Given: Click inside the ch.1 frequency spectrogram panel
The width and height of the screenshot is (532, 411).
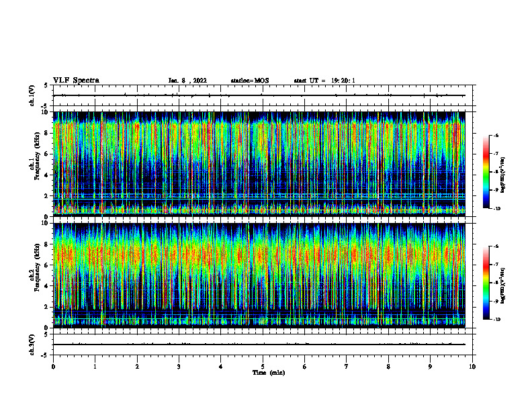Looking at the screenshot, I should (259, 164).
